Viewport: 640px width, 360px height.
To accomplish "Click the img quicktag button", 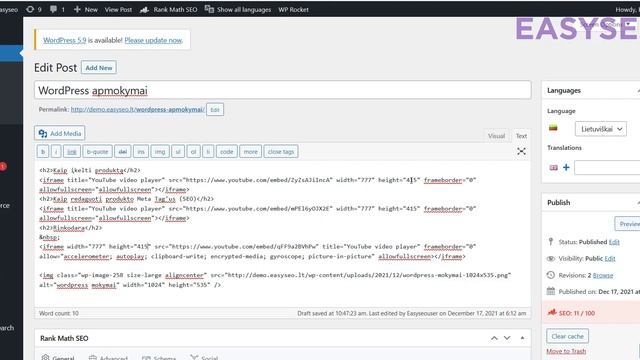I will [160, 151].
